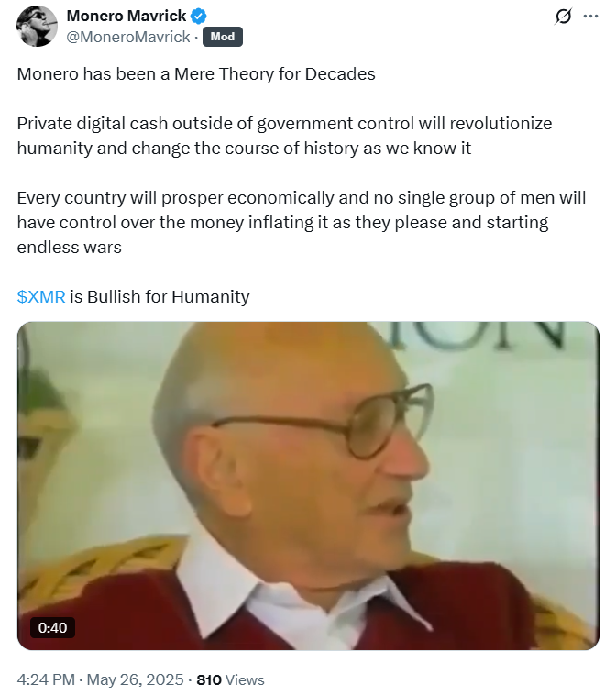Viewport: 616px width, 696px height.
Task: Click the 'is Bullish for Humanity' text
Action: 159,296
